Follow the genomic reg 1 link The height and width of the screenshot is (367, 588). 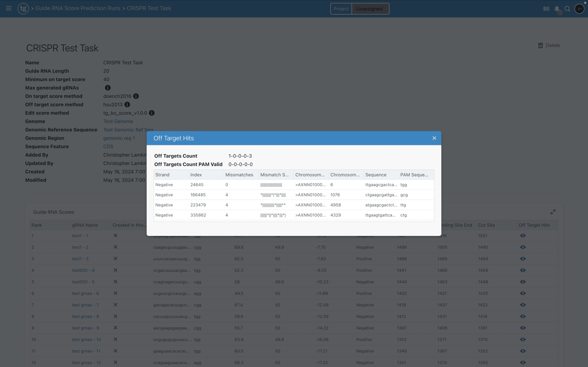119,138
